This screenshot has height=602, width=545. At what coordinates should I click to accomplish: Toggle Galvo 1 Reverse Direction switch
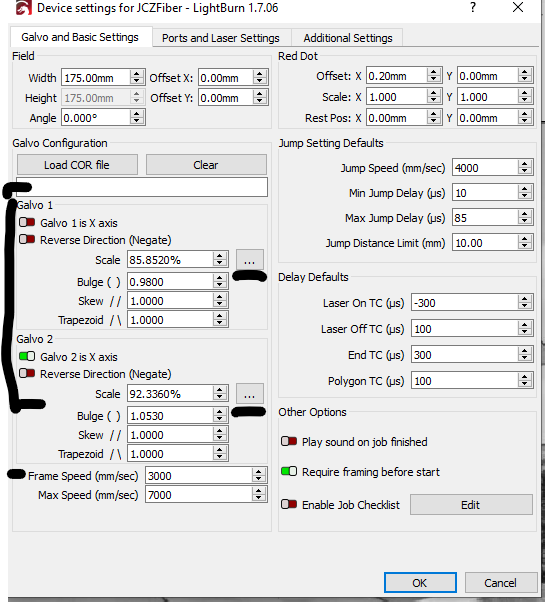pyautogui.click(x=27, y=240)
